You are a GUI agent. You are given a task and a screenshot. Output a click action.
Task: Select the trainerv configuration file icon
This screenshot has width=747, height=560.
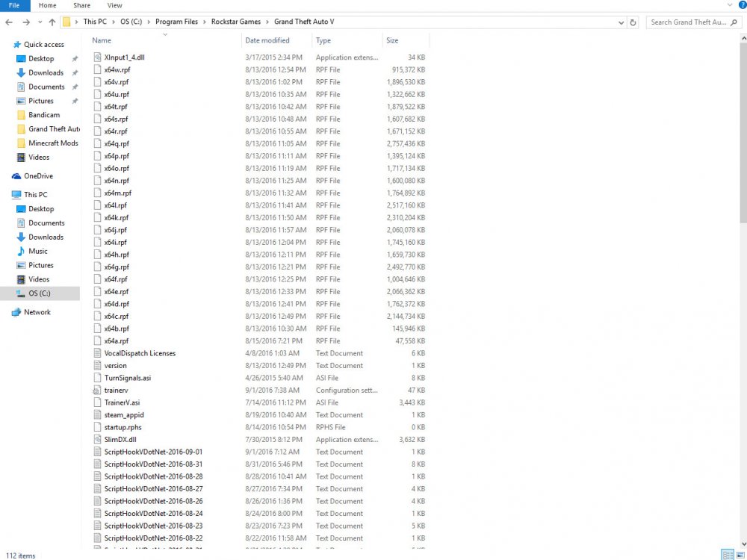pos(97,391)
